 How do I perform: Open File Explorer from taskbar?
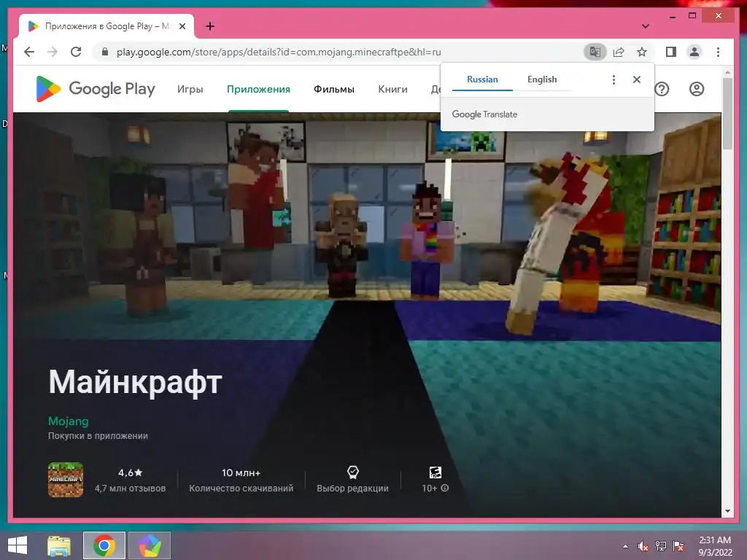(x=59, y=545)
